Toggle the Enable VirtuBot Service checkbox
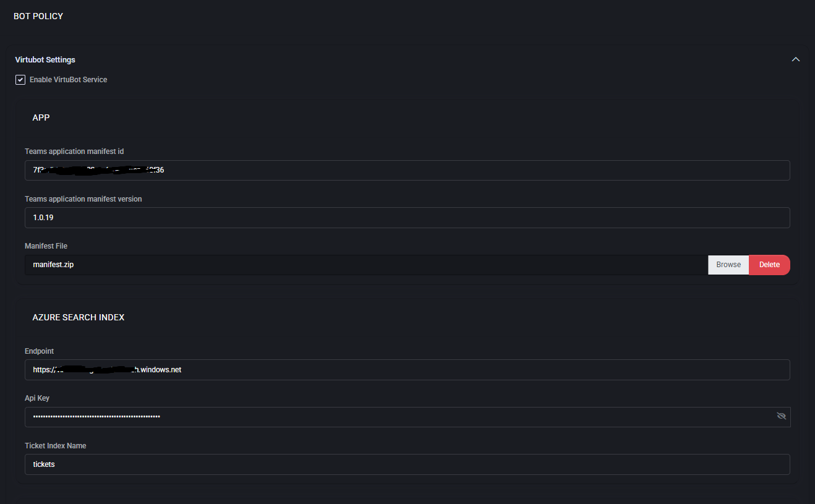Viewport: 815px width, 504px height. pos(20,80)
